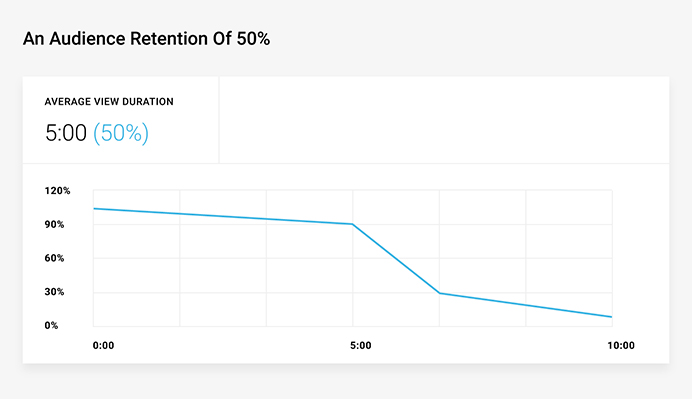Select the 120% y-axis label

click(57, 191)
